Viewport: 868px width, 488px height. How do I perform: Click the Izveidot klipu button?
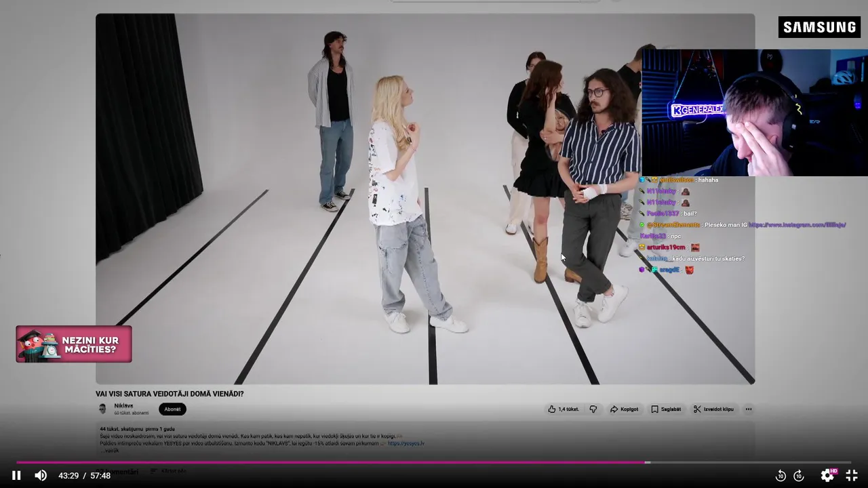[x=713, y=409]
